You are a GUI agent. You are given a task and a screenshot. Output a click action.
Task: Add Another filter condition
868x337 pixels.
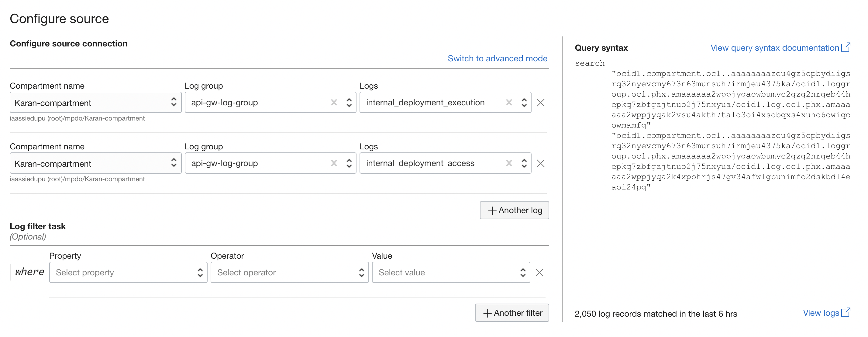pos(511,312)
